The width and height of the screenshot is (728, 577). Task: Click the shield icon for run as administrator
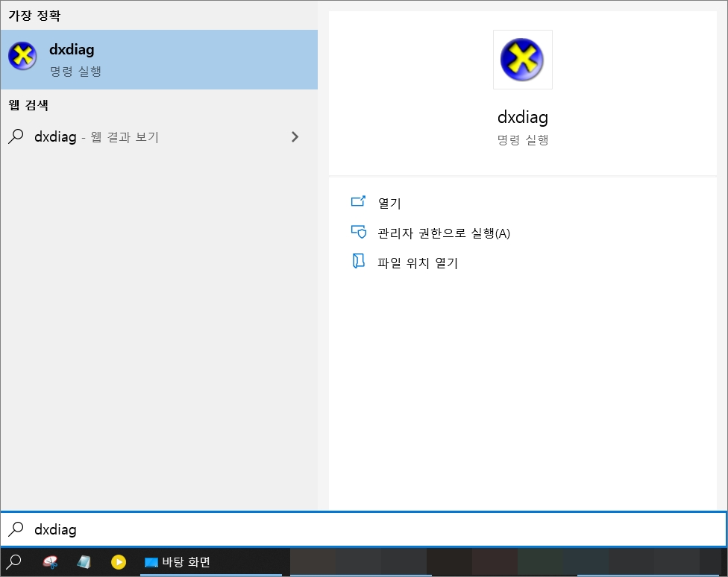(359, 232)
